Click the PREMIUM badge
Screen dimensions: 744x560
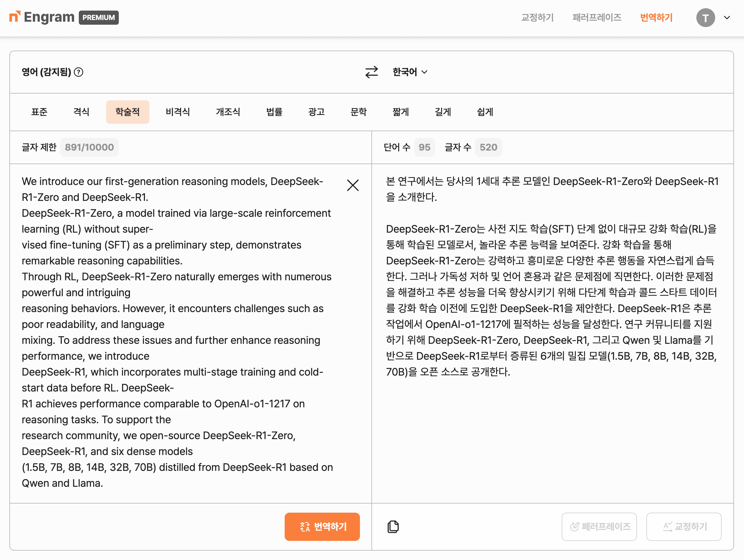tap(99, 17)
